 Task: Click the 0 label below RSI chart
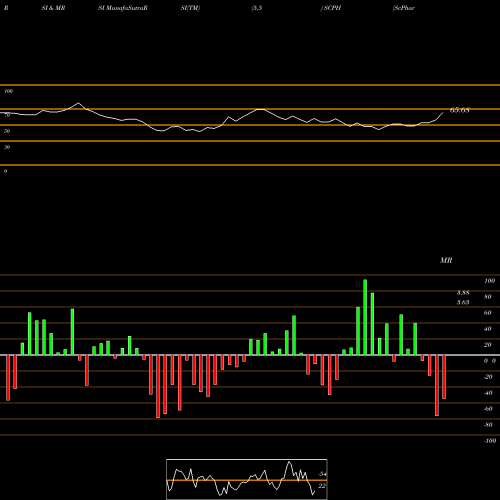pos(5,171)
